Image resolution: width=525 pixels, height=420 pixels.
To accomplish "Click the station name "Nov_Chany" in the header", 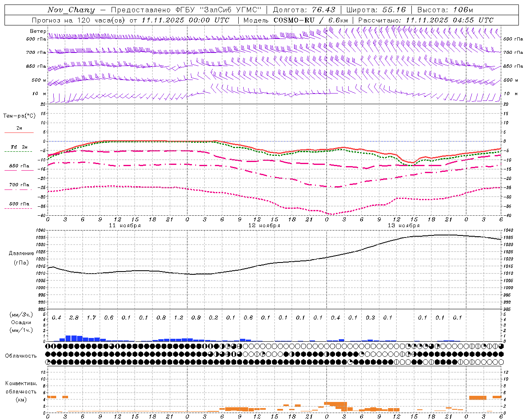I will coord(71,10).
